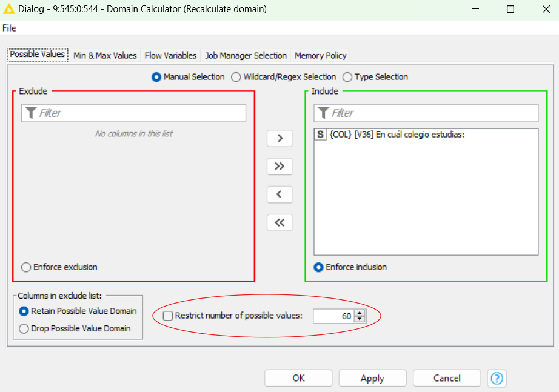The image size is (559, 392).
Task: Open the File menu
Action: 9,28
